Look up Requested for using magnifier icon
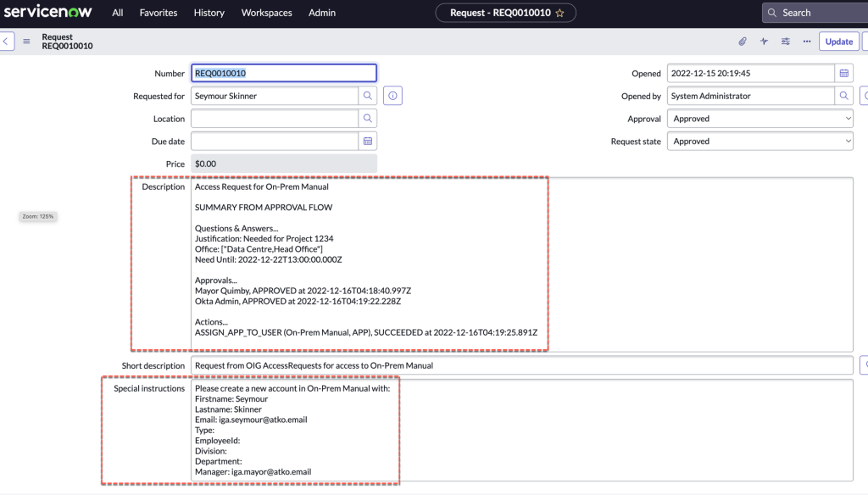Viewport: 868px width, 495px height. (368, 96)
